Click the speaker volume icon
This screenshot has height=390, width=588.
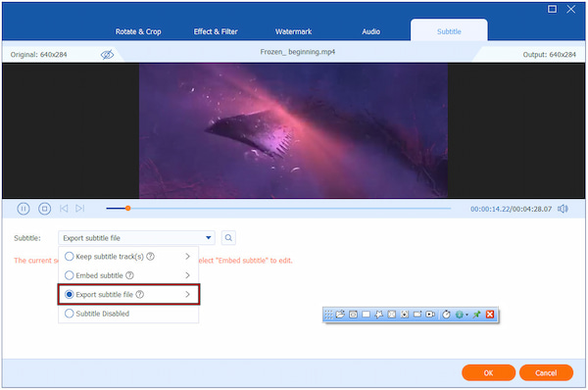point(563,209)
